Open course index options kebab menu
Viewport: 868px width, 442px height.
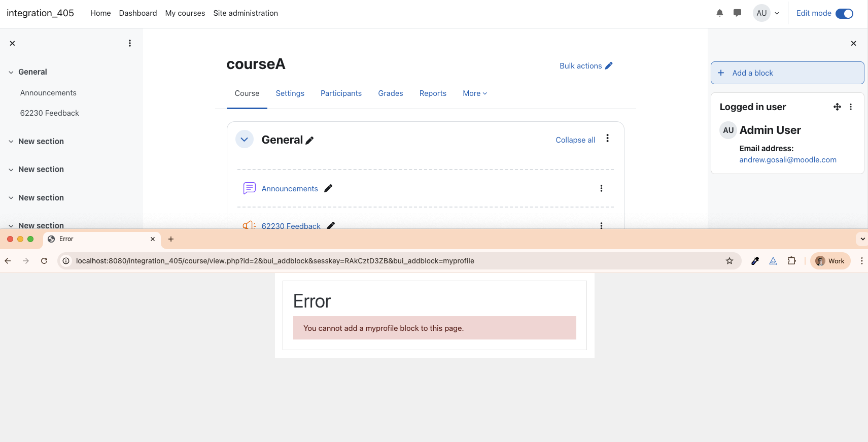pos(130,43)
